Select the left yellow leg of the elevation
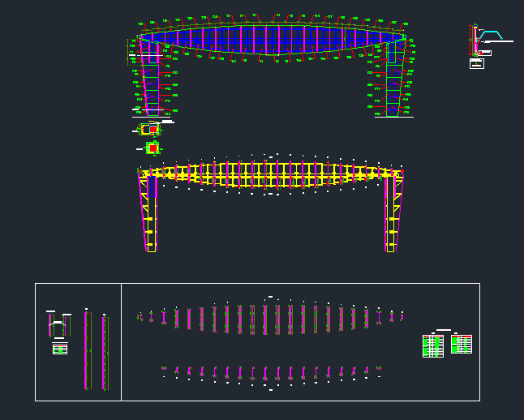 pyautogui.click(x=151, y=215)
